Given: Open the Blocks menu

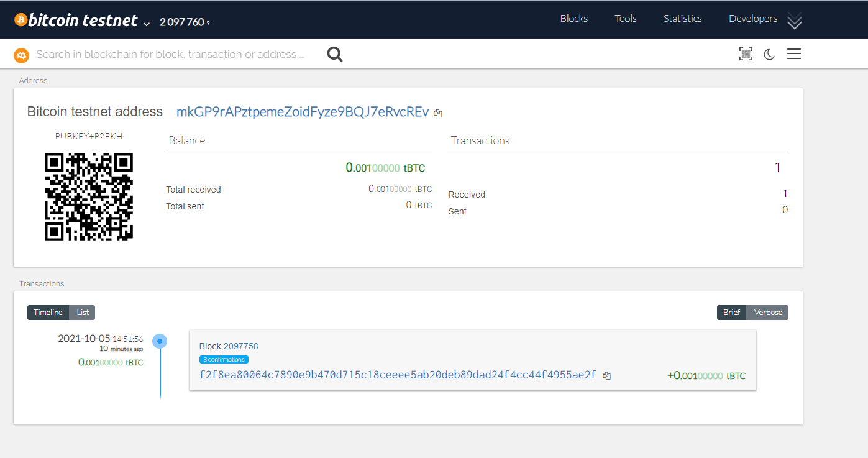Looking at the screenshot, I should click(573, 19).
